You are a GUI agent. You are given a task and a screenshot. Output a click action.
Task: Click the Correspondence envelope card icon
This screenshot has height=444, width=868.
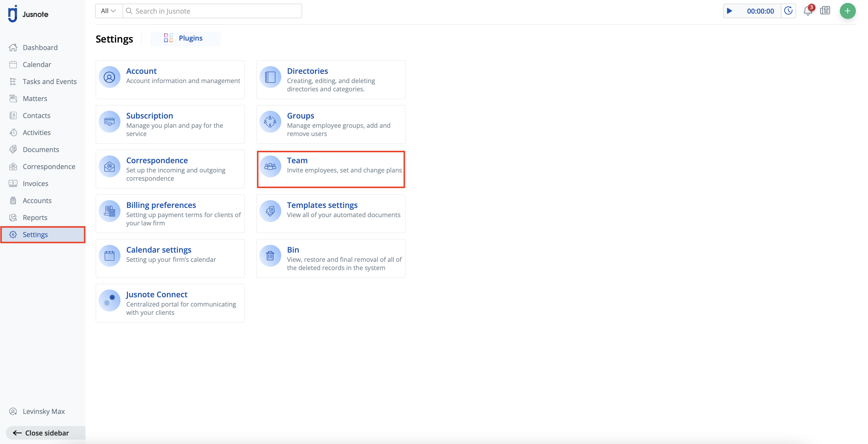click(x=110, y=166)
